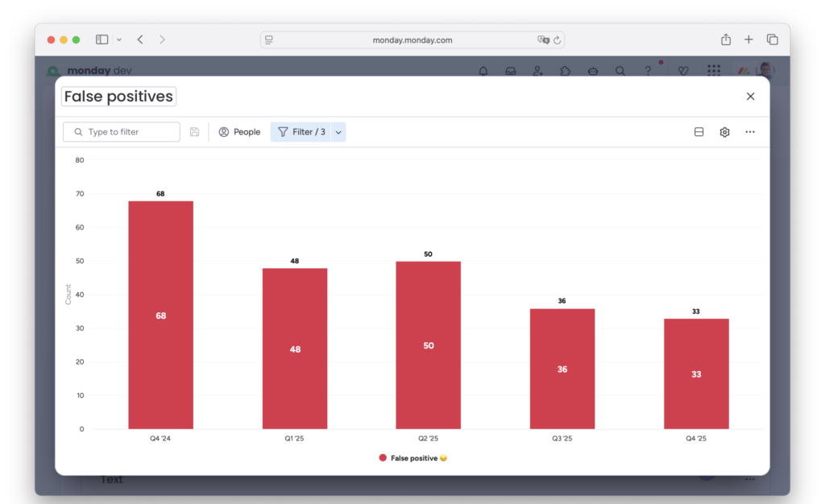Select the Q4 '24 bar

(160, 315)
